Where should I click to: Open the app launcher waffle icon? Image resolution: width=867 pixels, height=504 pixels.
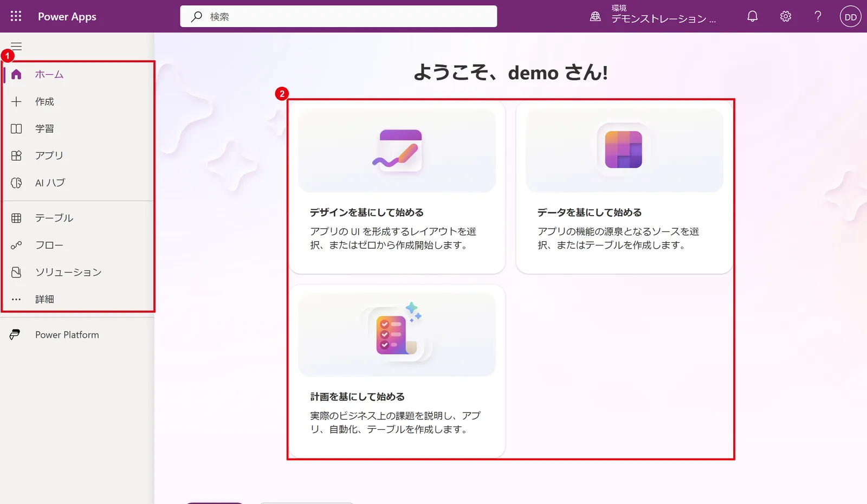(16, 16)
